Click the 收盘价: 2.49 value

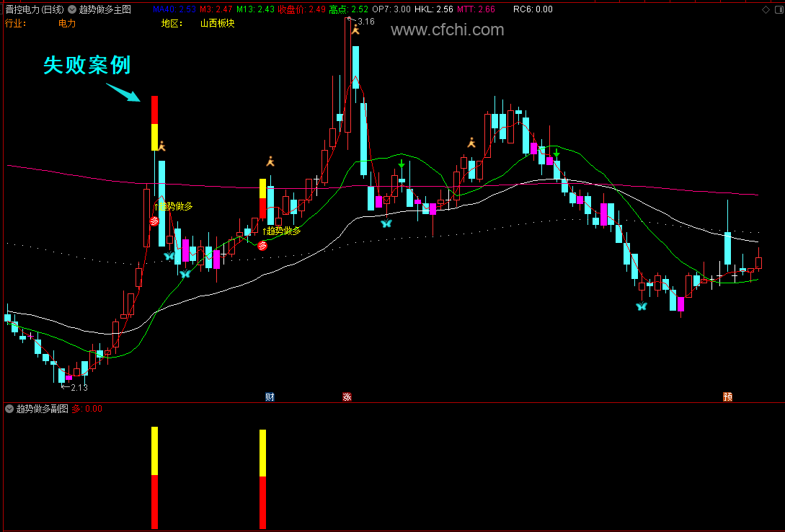pos(301,9)
